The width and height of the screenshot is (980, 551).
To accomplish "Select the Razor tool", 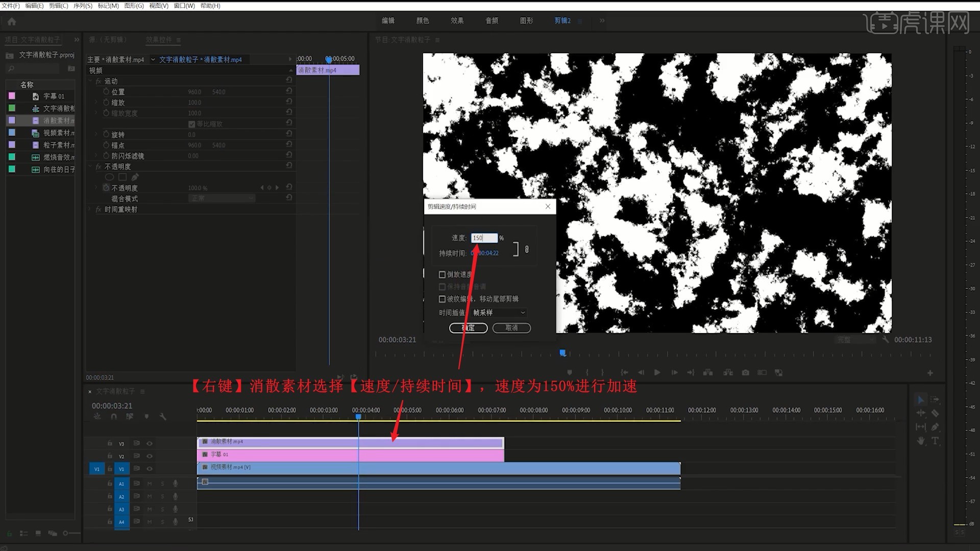I will [935, 413].
